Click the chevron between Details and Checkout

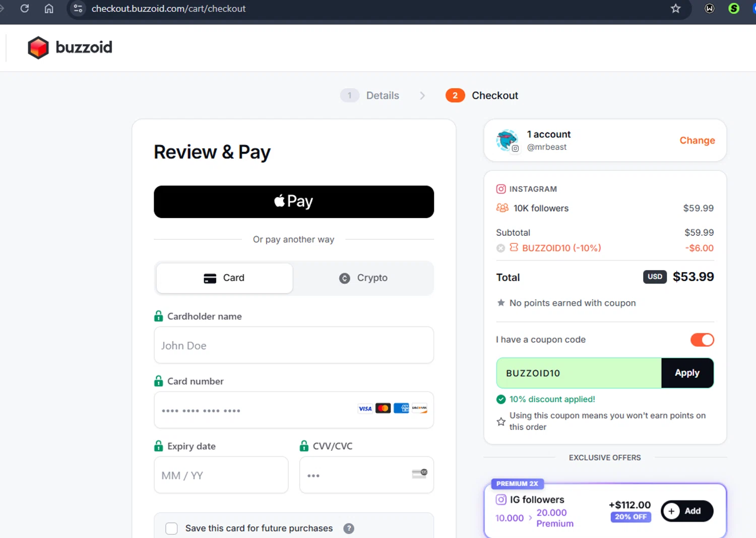pyautogui.click(x=422, y=95)
